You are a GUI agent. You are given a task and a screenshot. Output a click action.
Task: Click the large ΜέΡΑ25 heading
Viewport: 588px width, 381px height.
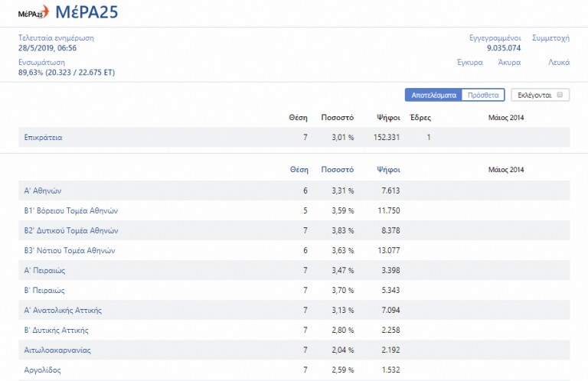click(x=87, y=12)
